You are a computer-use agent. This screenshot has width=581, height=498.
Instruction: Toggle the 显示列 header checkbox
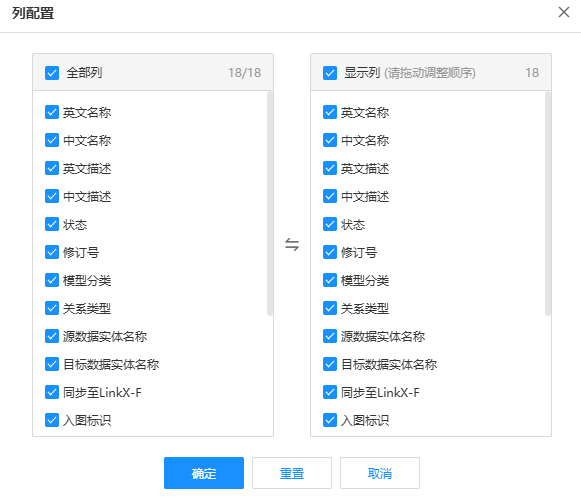point(330,73)
